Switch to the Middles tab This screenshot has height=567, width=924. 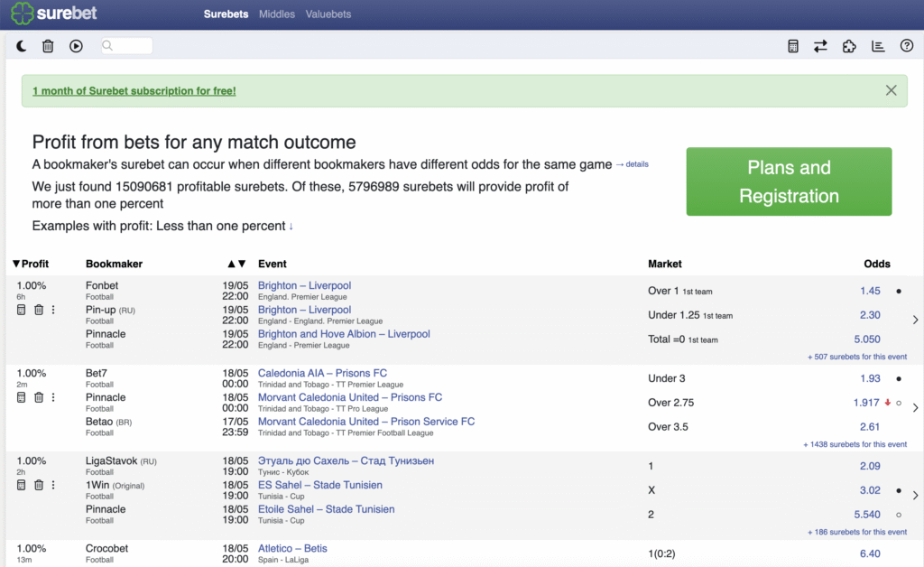coord(277,14)
